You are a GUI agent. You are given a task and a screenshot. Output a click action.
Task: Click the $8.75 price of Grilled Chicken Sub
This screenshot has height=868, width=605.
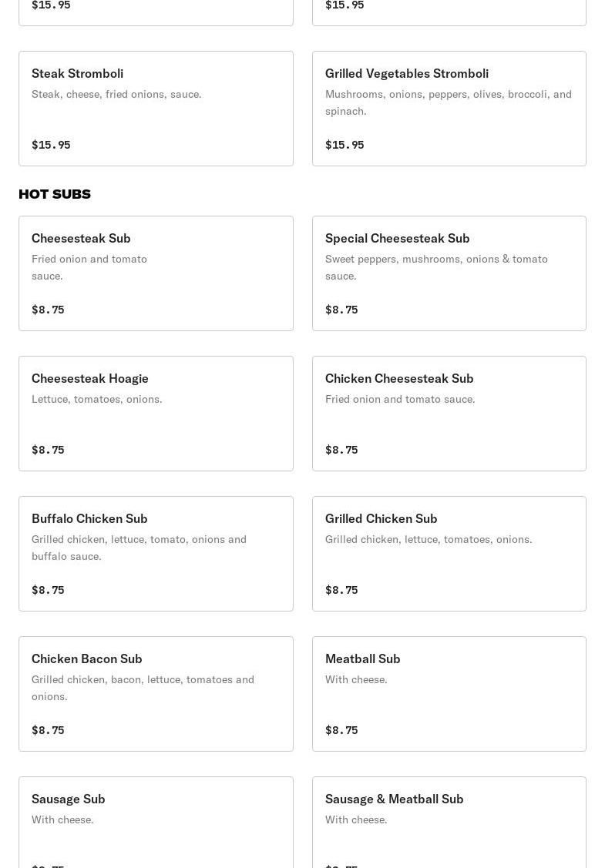[x=341, y=590]
